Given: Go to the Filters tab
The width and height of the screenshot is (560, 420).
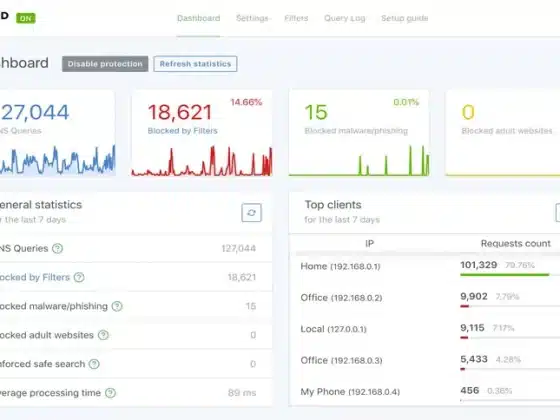Looking at the screenshot, I should point(296,18).
